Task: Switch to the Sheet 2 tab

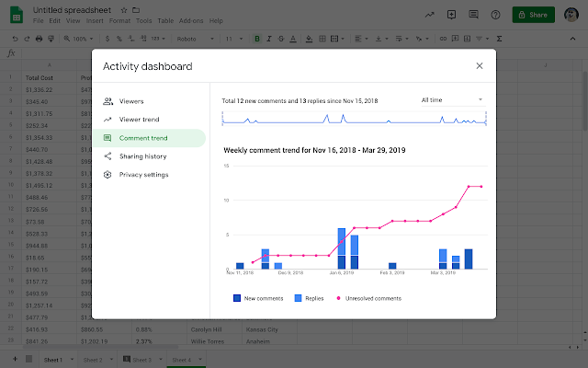Action: pyautogui.click(x=92, y=358)
